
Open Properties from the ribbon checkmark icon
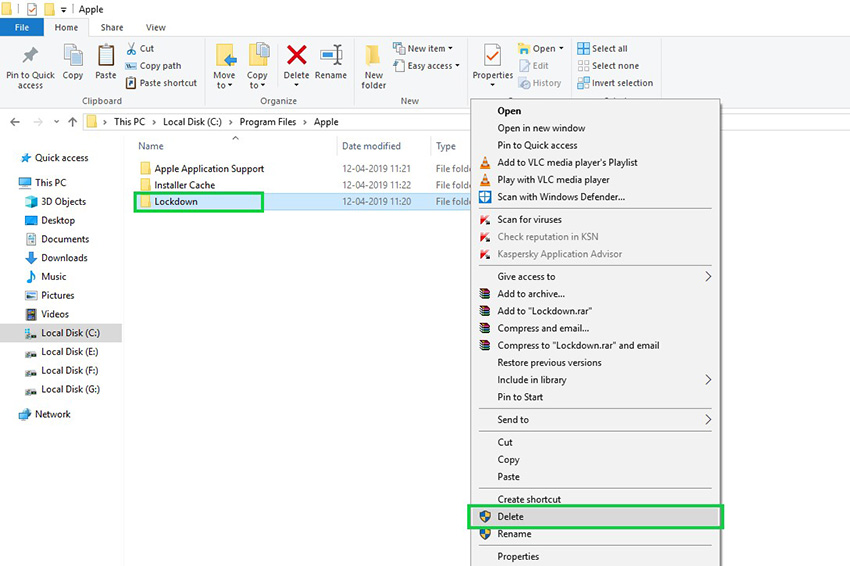[x=492, y=56]
